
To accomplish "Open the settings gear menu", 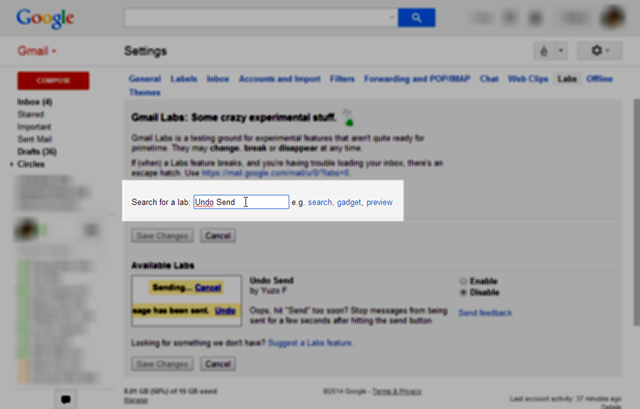I will [599, 51].
